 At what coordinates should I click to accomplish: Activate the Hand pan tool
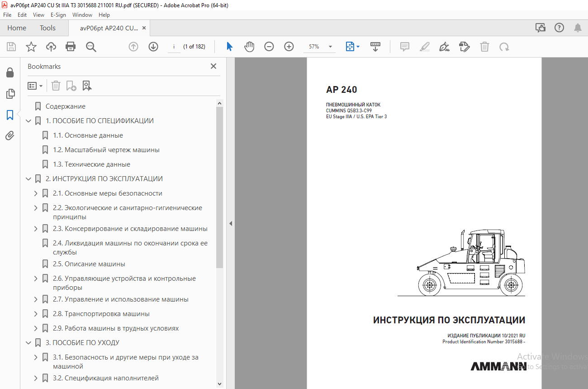pyautogui.click(x=249, y=47)
